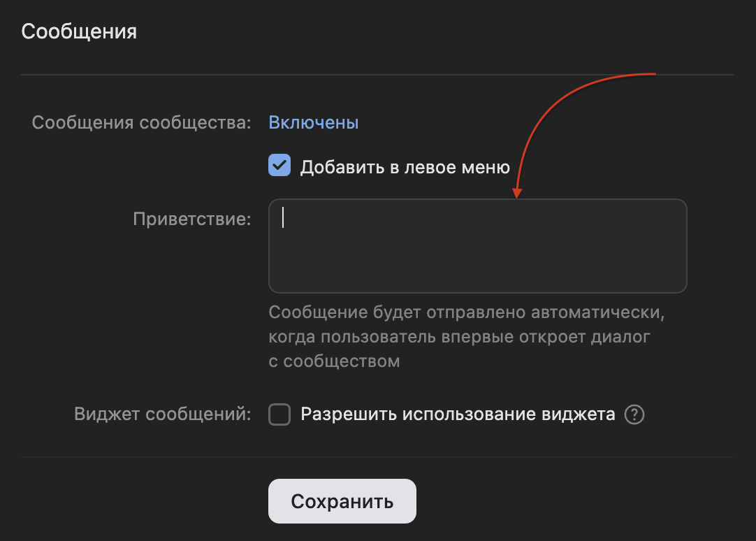
Task: Click the white checkmark in the blue checkbox
Action: tap(279, 166)
